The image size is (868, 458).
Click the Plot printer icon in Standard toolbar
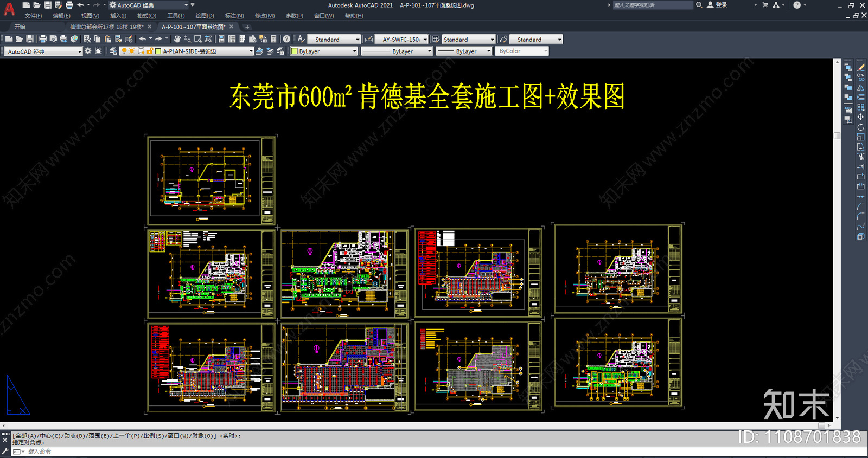[x=43, y=39]
